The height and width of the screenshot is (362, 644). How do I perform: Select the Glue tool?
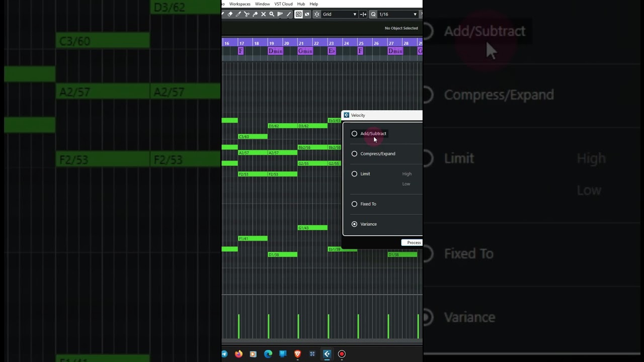[255, 14]
